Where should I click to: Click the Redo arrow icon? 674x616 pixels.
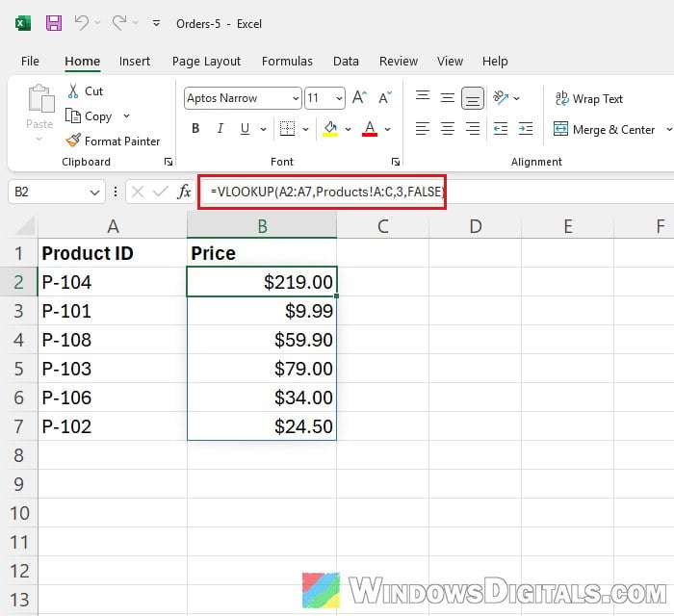(x=118, y=22)
